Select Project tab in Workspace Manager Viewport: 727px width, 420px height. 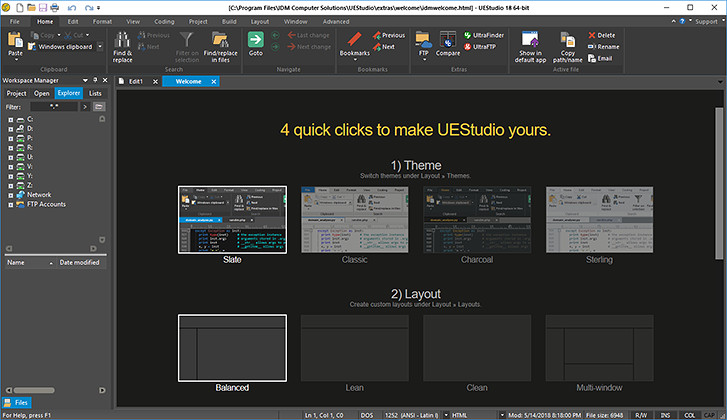pyautogui.click(x=16, y=93)
